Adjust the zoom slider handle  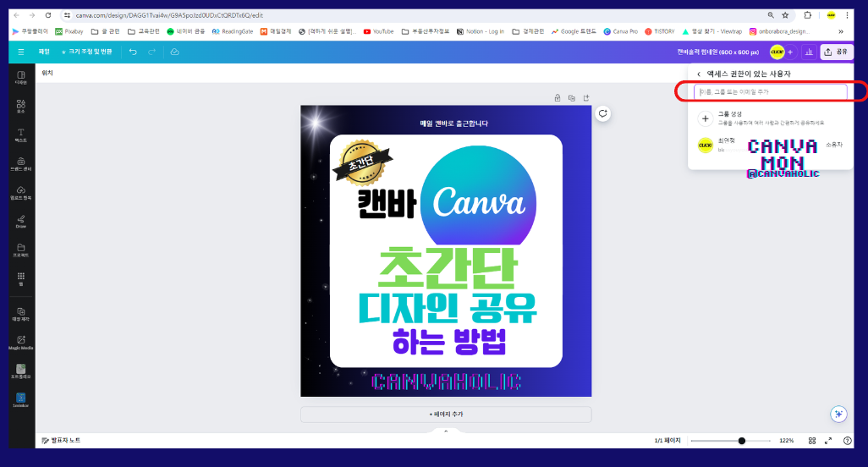coord(742,441)
